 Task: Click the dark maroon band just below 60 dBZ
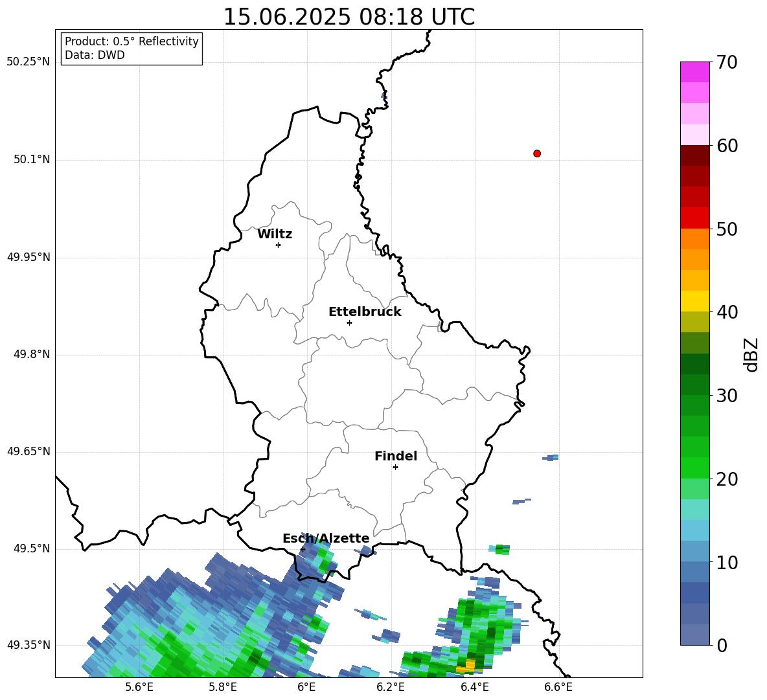coord(694,155)
